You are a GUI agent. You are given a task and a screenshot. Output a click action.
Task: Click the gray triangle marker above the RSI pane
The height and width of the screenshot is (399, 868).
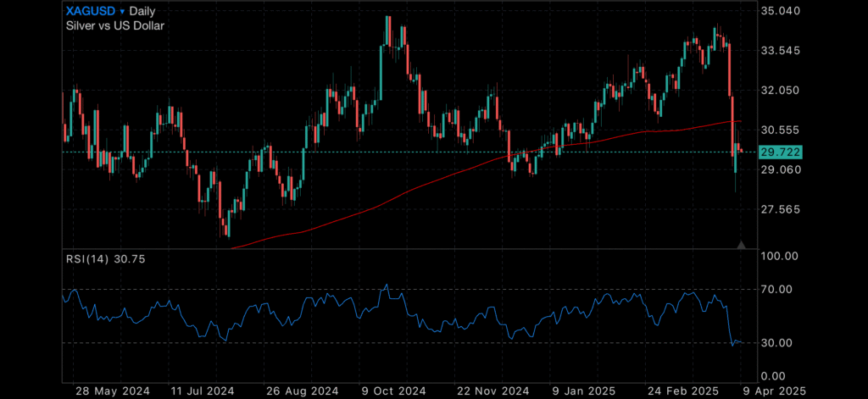pos(742,245)
